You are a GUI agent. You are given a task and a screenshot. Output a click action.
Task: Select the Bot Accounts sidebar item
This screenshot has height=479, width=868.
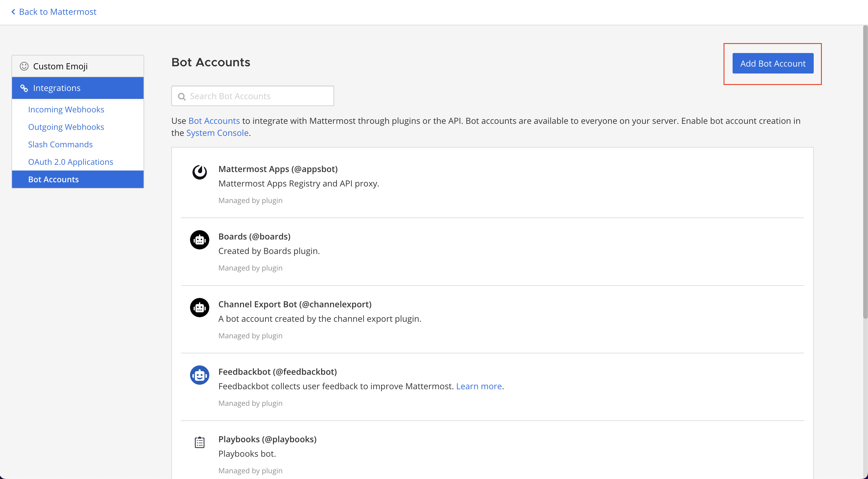click(78, 180)
